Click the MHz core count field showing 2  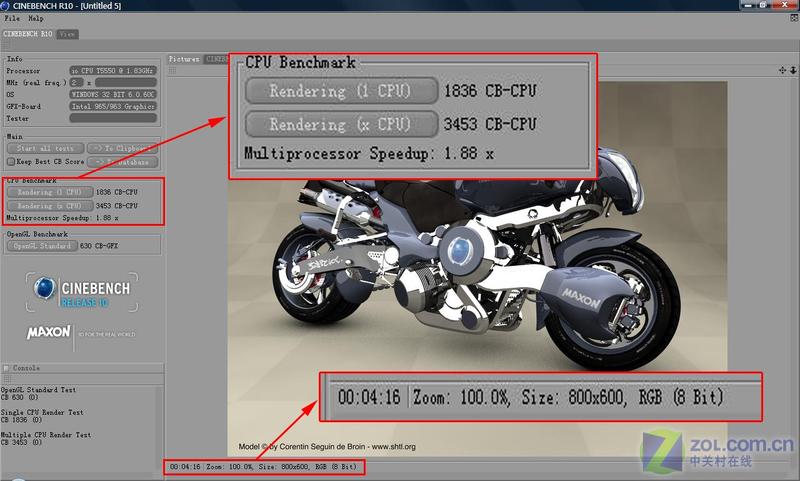(77, 82)
